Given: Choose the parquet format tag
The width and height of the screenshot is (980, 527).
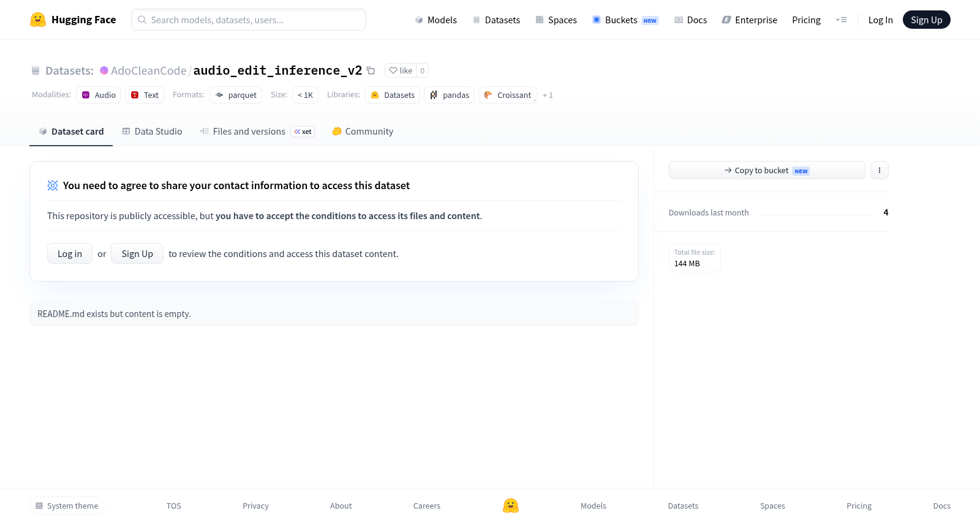Looking at the screenshot, I should tap(236, 95).
